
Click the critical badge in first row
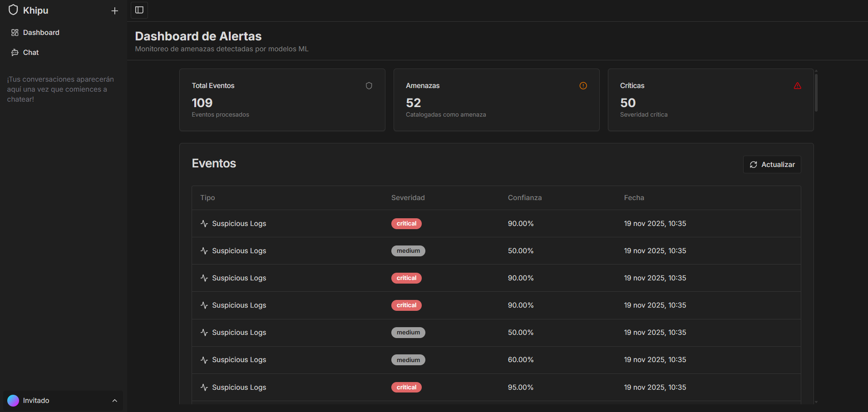click(x=406, y=224)
